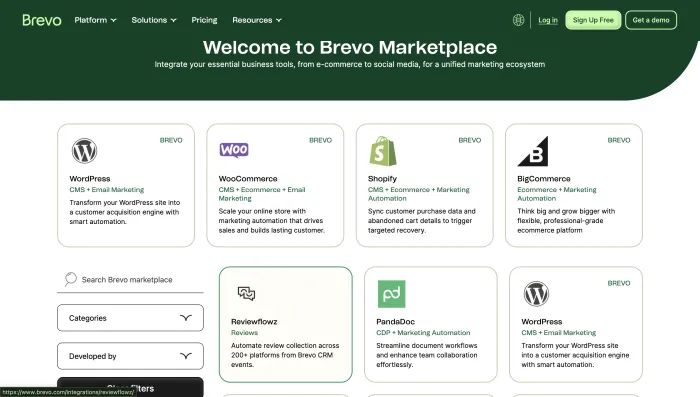Click the BigCommerce logo icon
Image resolution: width=700 pixels, height=397 pixels.
pyautogui.click(x=533, y=151)
